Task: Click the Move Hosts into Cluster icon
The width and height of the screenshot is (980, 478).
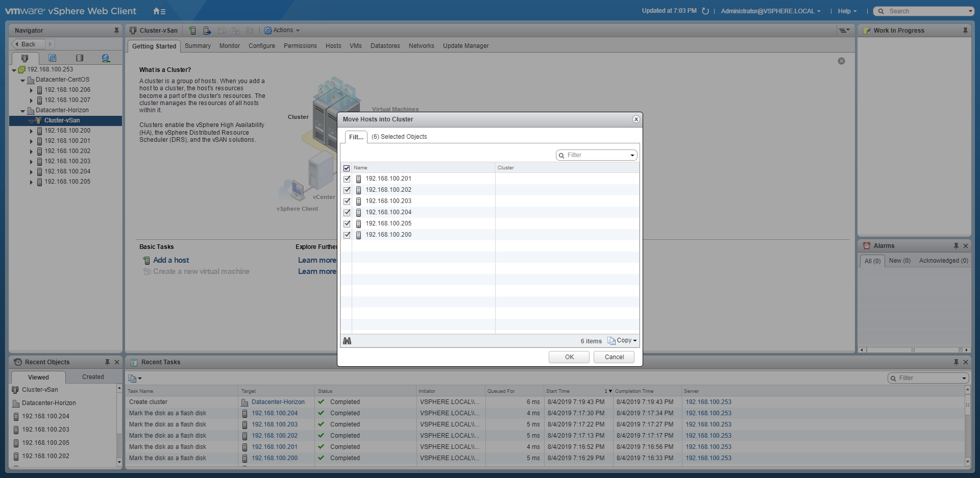Action: click(207, 31)
